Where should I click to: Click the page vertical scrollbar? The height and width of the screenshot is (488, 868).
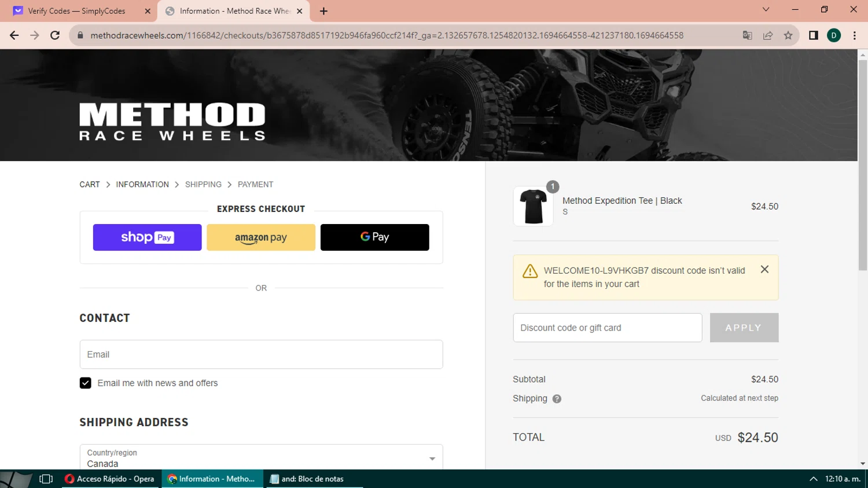point(863,165)
